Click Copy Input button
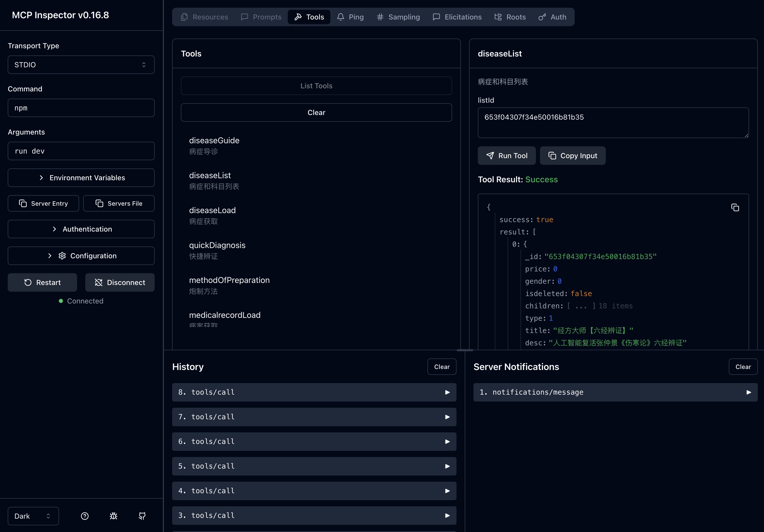 572,156
